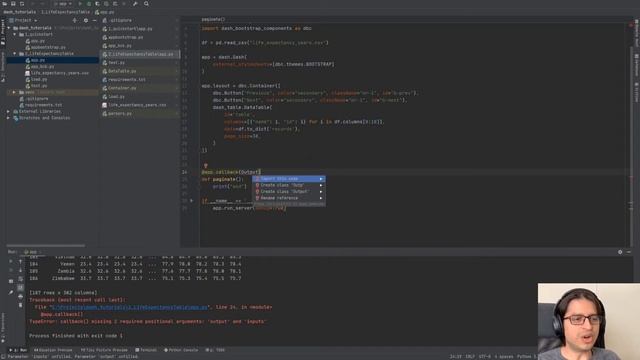Open the Python Console tab
The image size is (640, 360).
[x=181, y=350]
